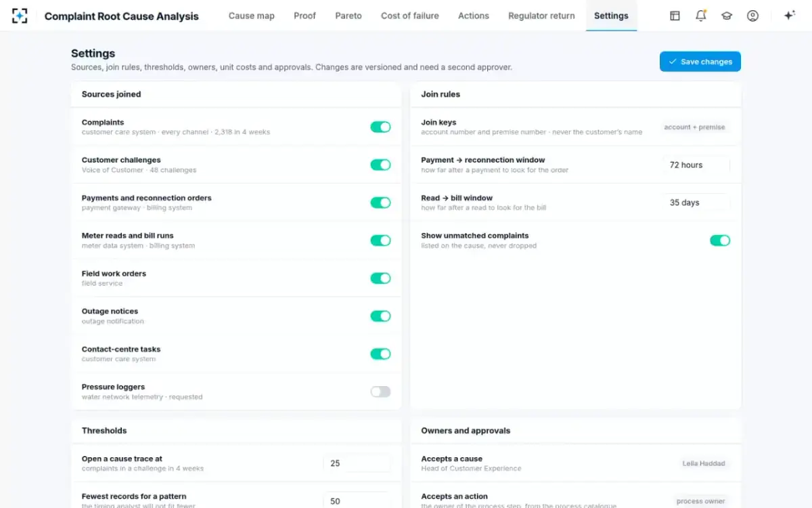Click the Save changes button

[700, 62]
